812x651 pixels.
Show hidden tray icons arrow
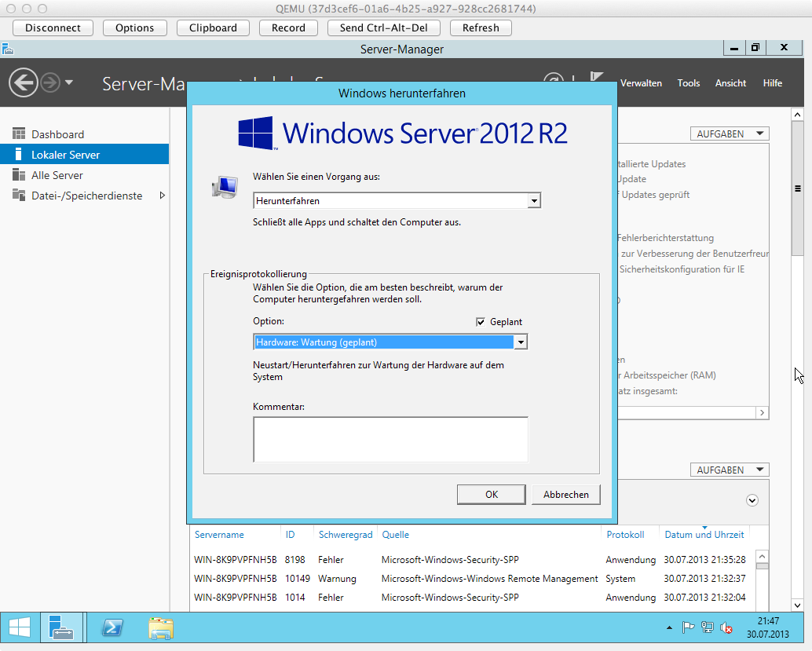pos(669,627)
